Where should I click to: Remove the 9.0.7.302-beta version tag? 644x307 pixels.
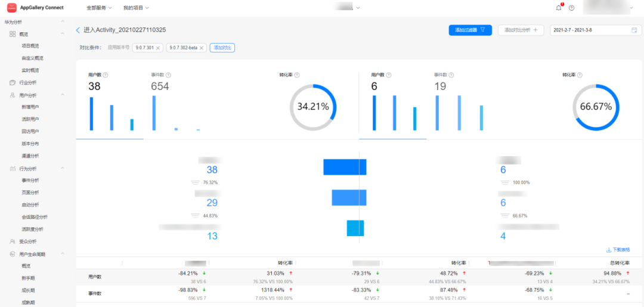point(202,48)
